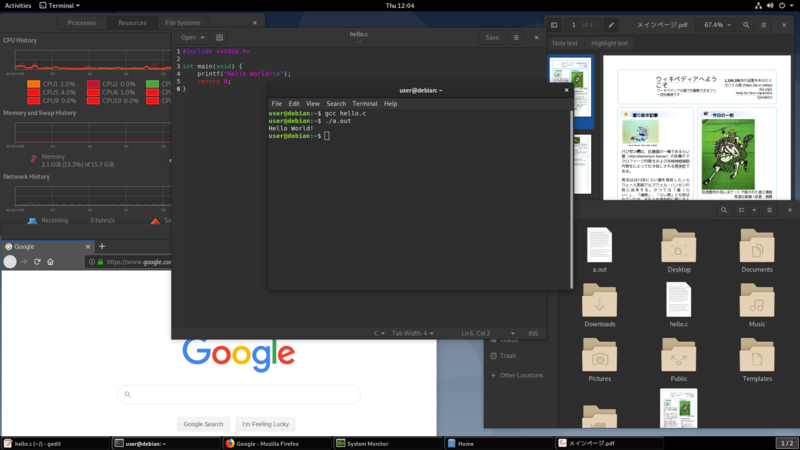800x450 pixels.
Task: Switch to the Resources tab
Action: 132,23
